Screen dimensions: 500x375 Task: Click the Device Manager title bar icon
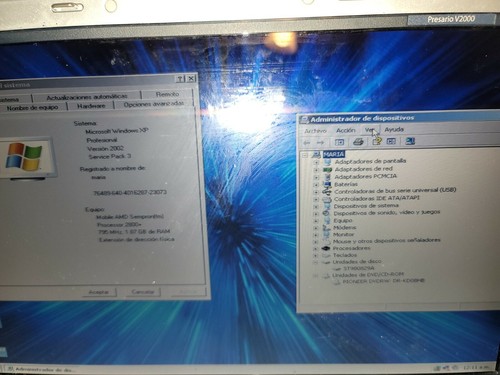point(304,120)
